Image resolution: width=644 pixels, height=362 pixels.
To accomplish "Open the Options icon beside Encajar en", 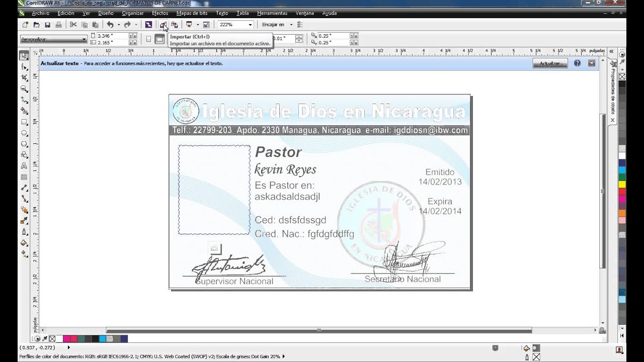I will 300,25.
